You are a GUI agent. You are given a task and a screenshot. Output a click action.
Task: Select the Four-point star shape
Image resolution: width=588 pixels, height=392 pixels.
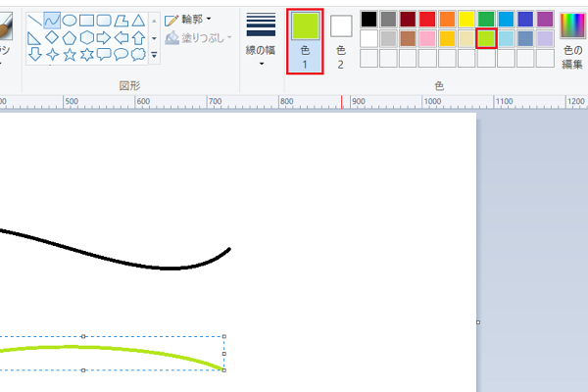[x=52, y=55]
